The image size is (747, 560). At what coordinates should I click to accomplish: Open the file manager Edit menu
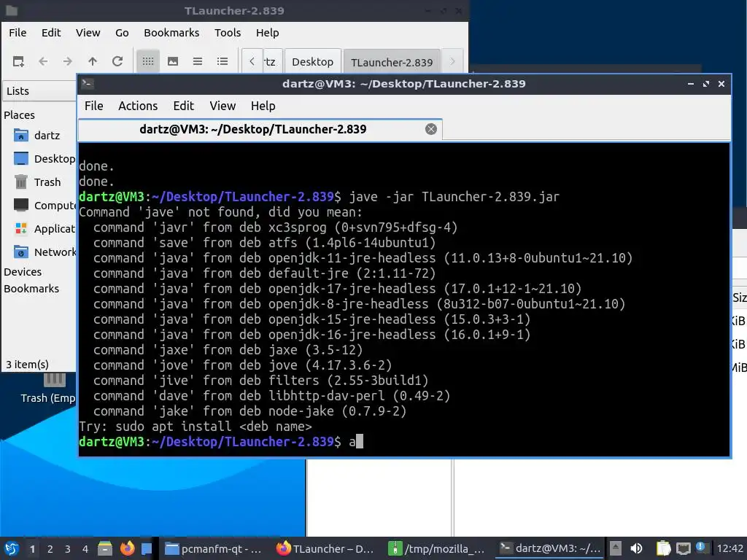coord(51,33)
